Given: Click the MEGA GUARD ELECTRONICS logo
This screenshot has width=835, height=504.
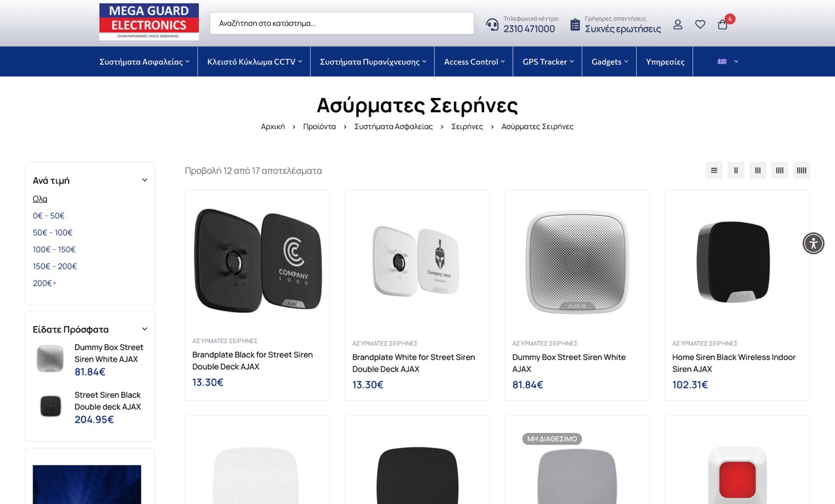Looking at the screenshot, I should coord(149,22).
